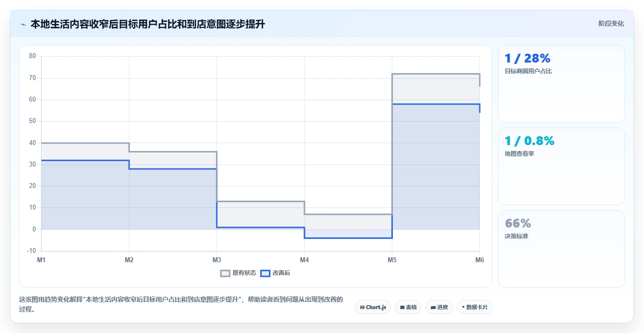Click the 决策标准 card label
Screen dimensions: 644x333
(516, 236)
